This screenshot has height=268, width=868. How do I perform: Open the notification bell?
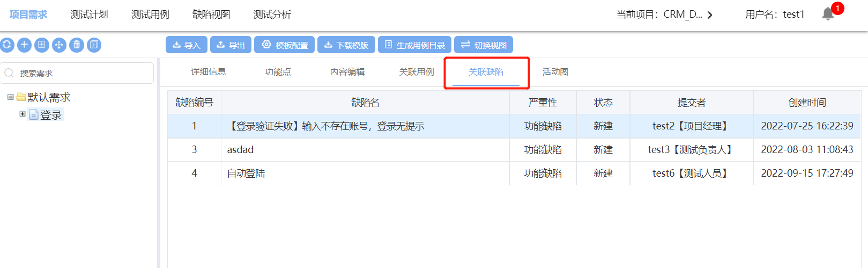tap(828, 14)
